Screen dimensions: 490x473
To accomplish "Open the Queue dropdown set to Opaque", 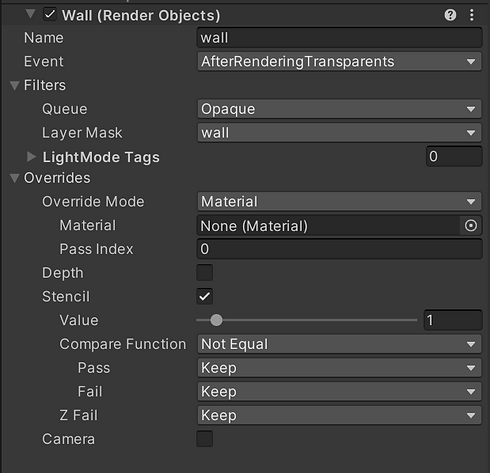I will coord(339,109).
